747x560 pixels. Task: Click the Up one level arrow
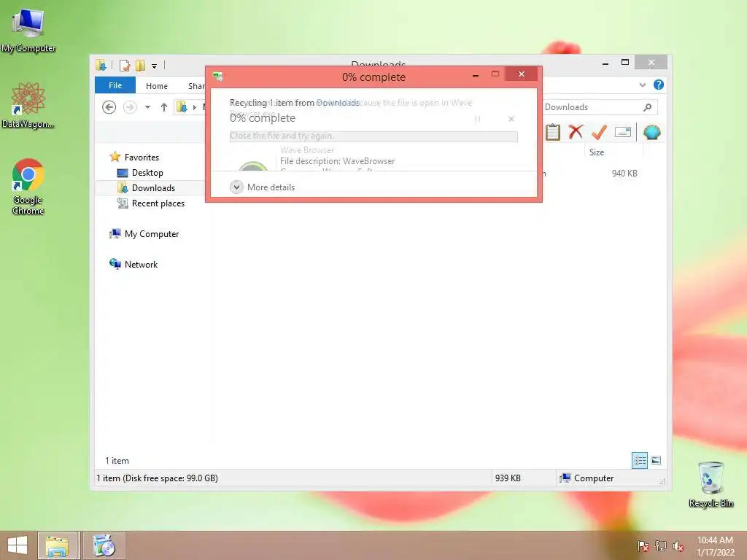[x=164, y=107]
